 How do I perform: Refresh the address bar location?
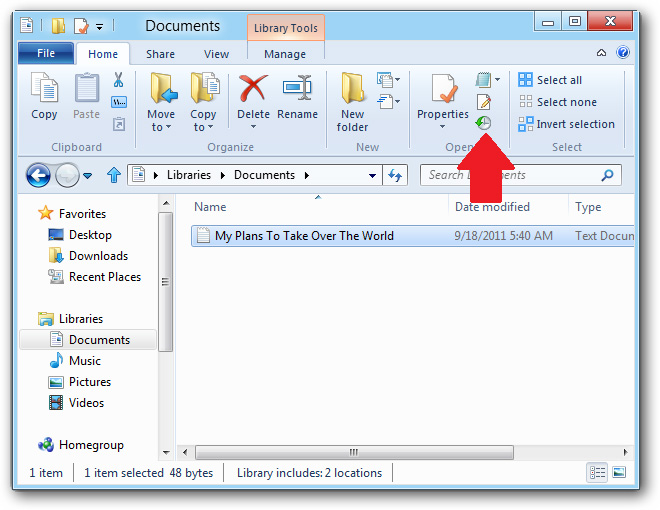[395, 175]
